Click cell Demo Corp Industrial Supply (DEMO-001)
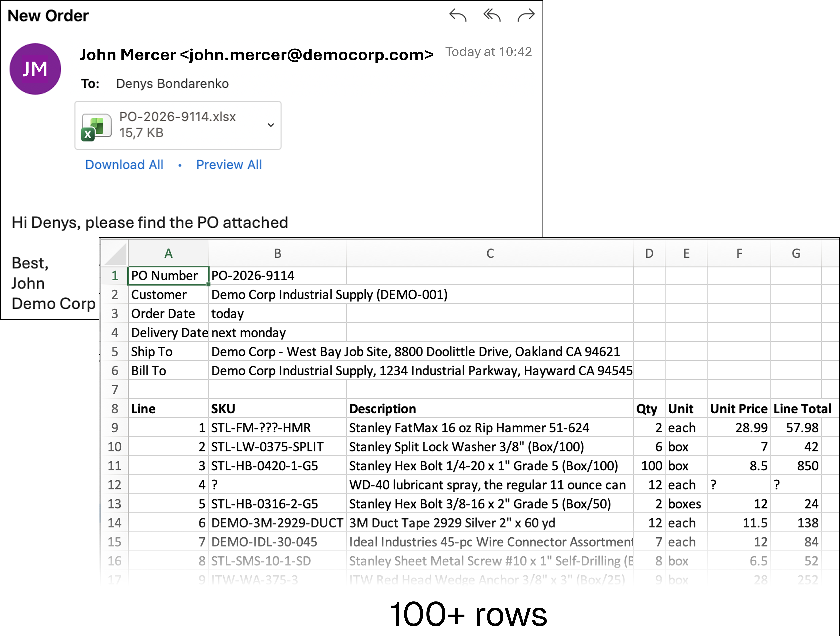The height and width of the screenshot is (637, 840). click(x=330, y=294)
